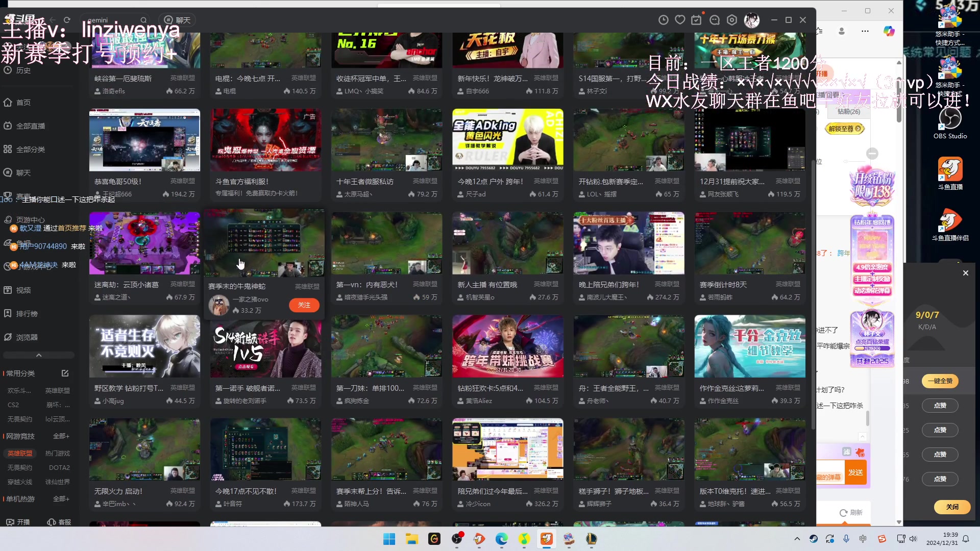Open File Explorer from taskbar
Screen dimensions: 980x551
click(x=411, y=539)
